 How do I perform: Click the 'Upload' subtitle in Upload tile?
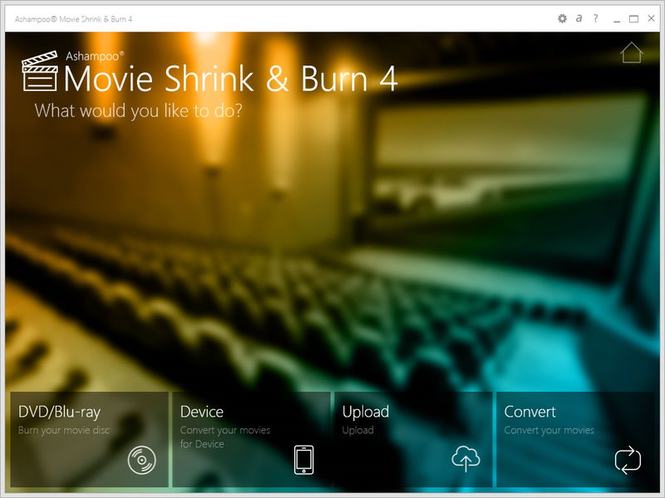click(358, 430)
